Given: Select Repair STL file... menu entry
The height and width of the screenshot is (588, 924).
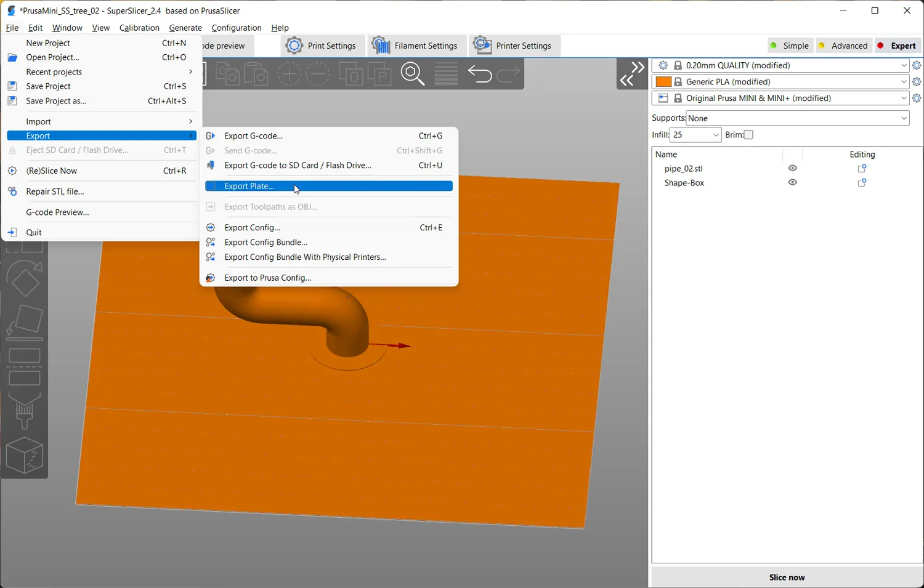Looking at the screenshot, I should click(x=102, y=191).
